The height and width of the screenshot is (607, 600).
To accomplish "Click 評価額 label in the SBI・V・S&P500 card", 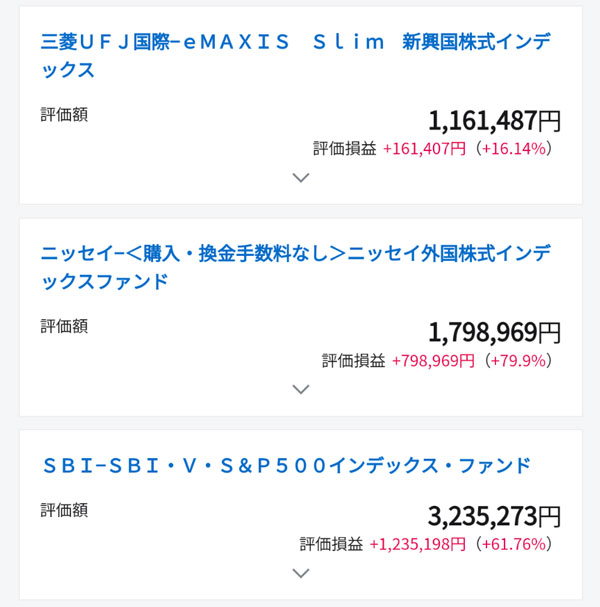I will (64, 510).
